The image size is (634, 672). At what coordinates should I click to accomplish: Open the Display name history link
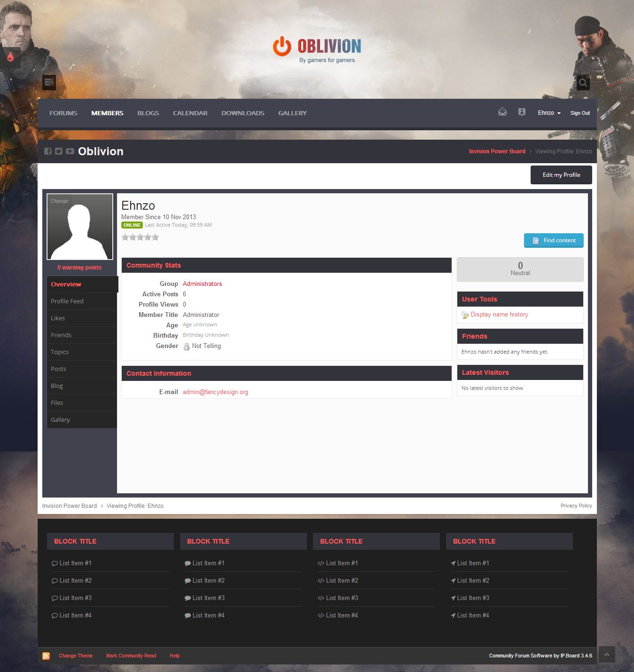tap(499, 315)
